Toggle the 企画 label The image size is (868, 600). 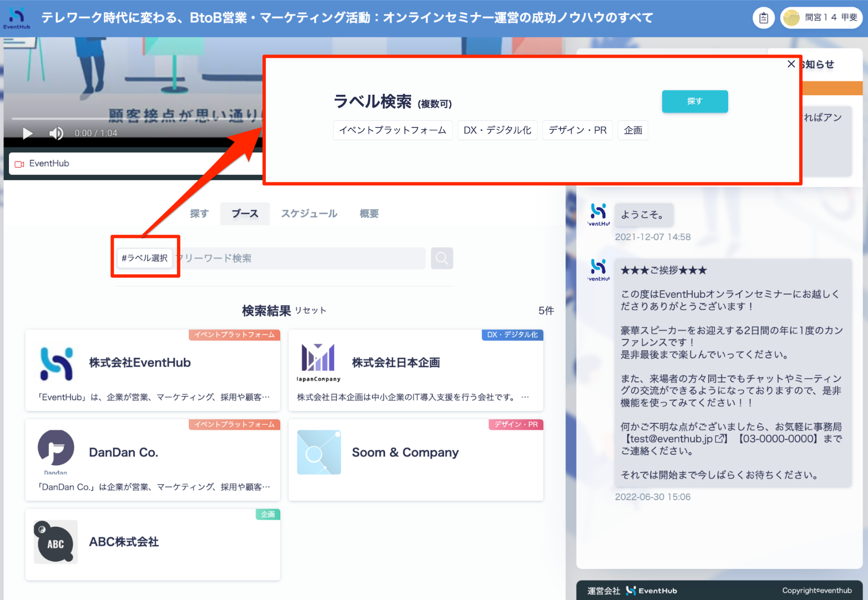[633, 130]
